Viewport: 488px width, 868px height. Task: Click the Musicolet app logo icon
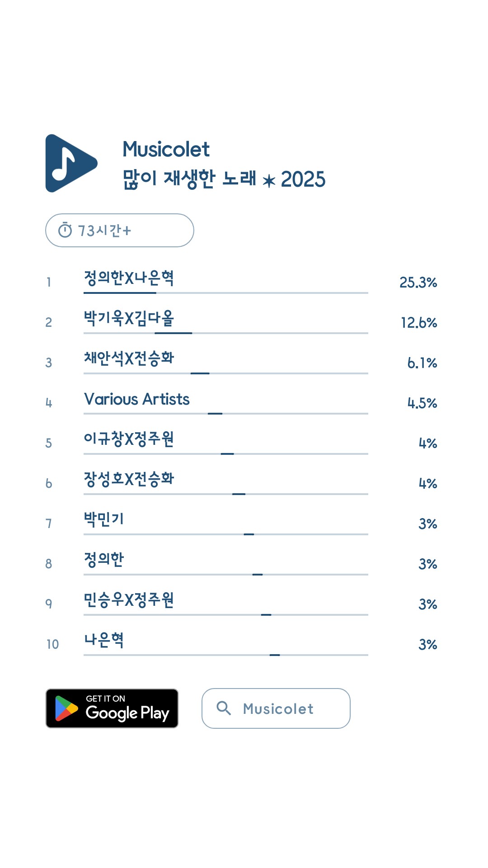tap(70, 163)
